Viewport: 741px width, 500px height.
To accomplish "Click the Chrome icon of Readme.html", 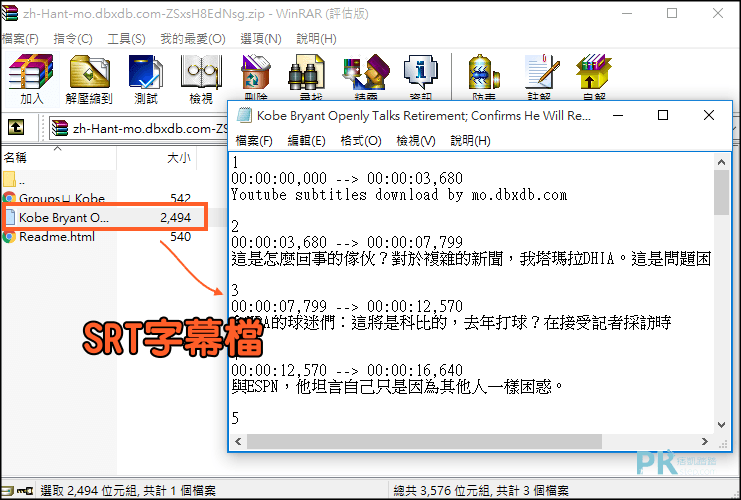I will pos(9,236).
